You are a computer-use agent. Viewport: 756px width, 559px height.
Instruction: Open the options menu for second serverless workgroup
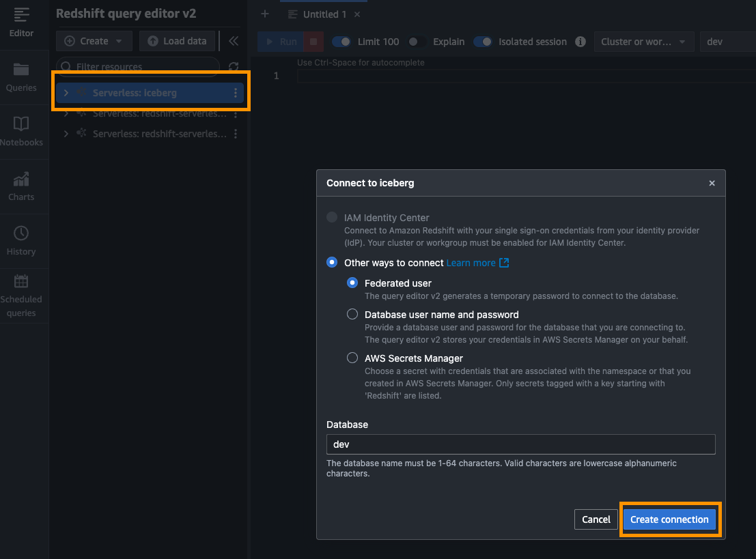(x=236, y=114)
